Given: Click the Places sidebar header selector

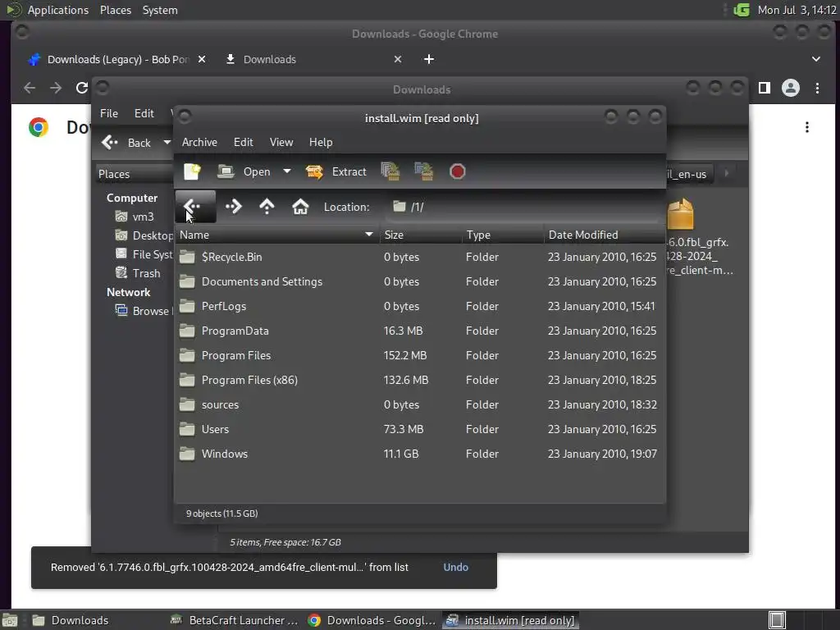Looking at the screenshot, I should coord(135,174).
